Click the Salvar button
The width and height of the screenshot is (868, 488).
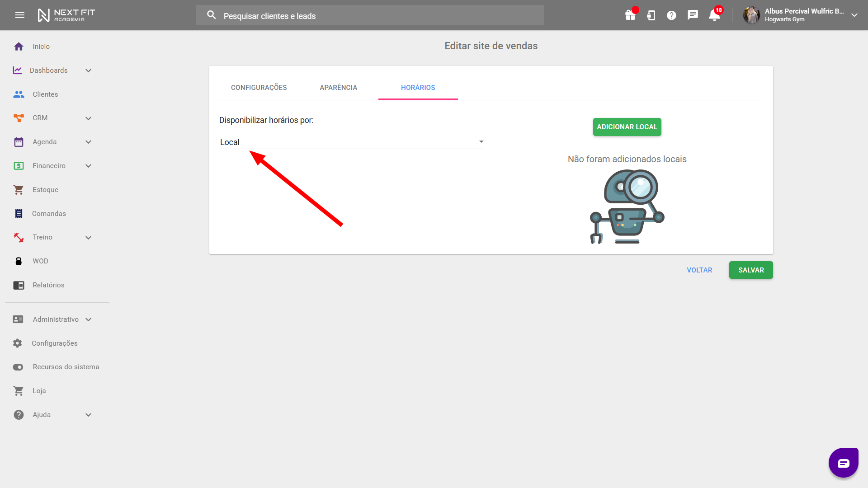750,270
